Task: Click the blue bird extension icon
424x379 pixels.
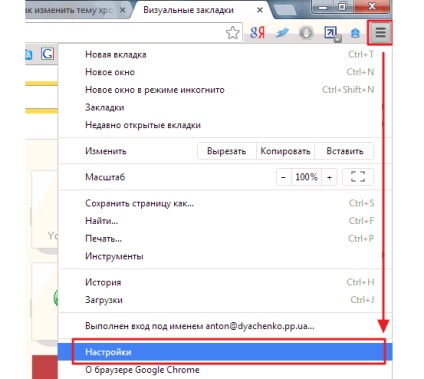Action: (x=282, y=33)
